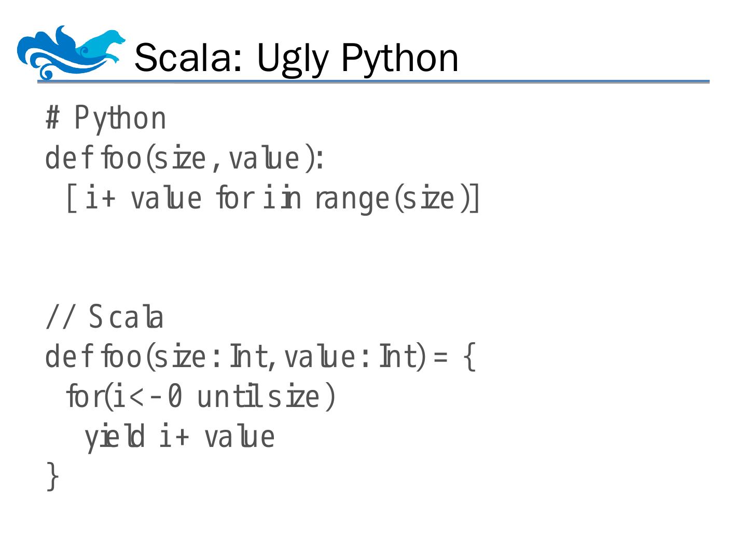Click the blue dolphin wave logo

(70, 52)
